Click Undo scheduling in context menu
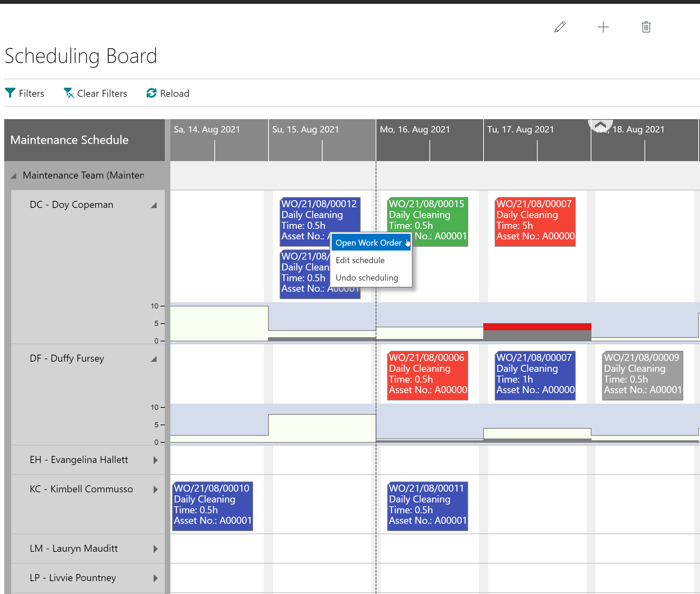 click(x=367, y=277)
